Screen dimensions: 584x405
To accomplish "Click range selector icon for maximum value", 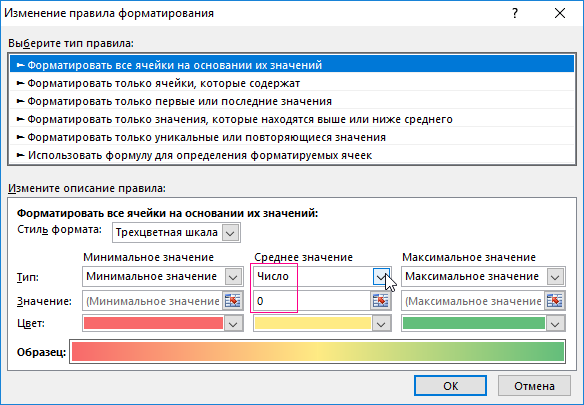I will (555, 301).
